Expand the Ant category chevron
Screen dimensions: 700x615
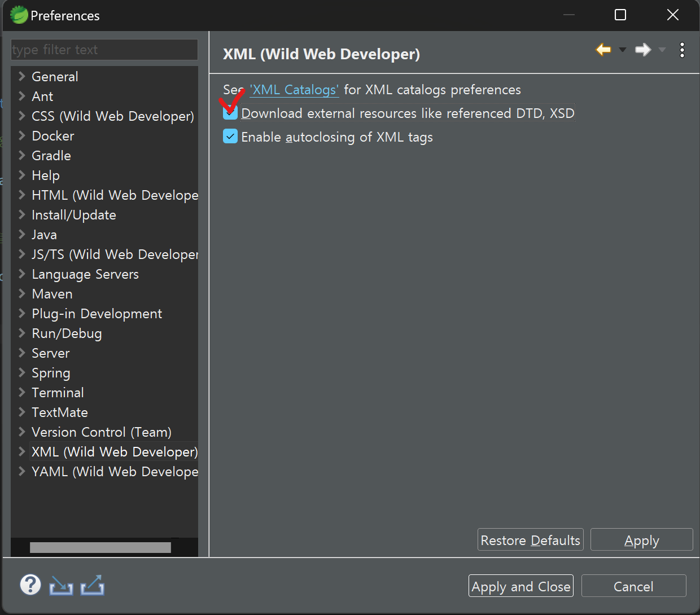pos(22,96)
